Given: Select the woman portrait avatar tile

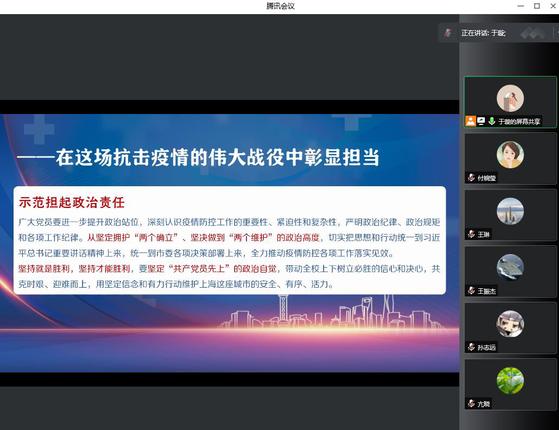Looking at the screenshot, I should tap(510, 155).
